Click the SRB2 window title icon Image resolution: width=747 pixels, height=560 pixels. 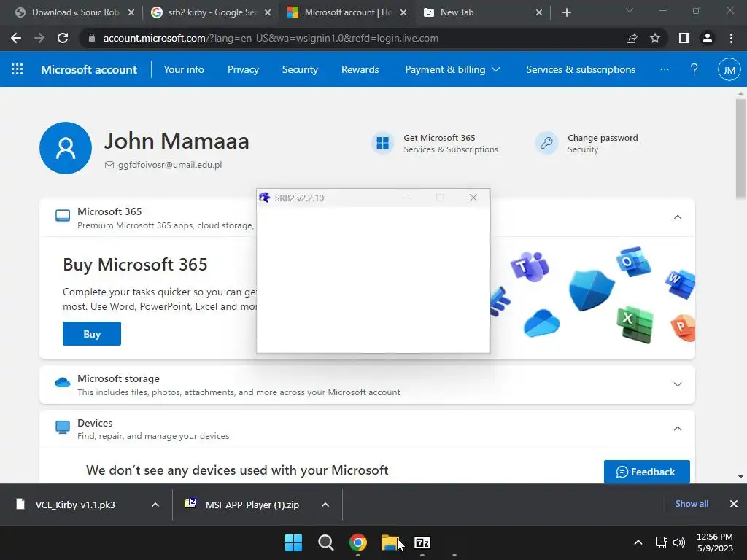(x=264, y=198)
